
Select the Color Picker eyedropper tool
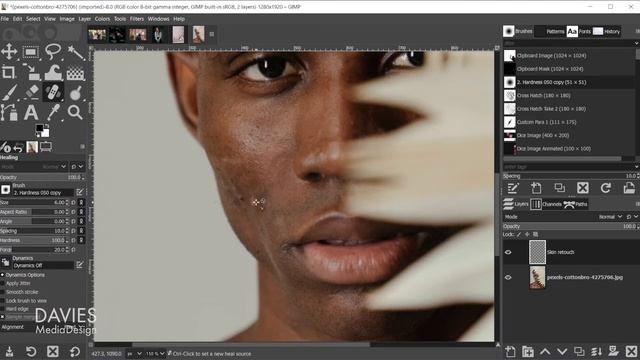pos(53,112)
